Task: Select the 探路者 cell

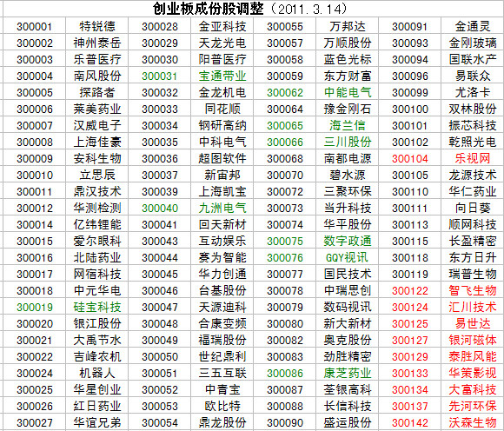Action: pos(97,93)
